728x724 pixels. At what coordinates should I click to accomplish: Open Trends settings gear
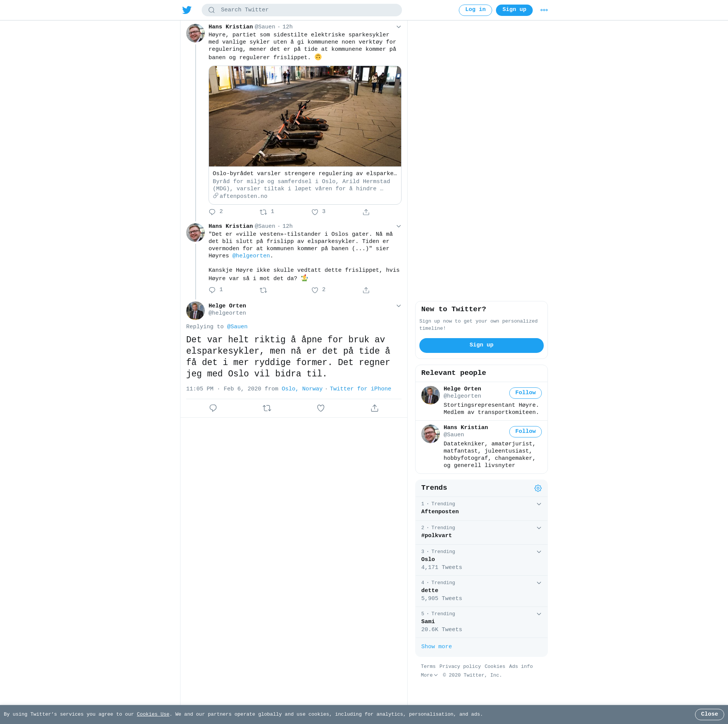[x=538, y=488]
